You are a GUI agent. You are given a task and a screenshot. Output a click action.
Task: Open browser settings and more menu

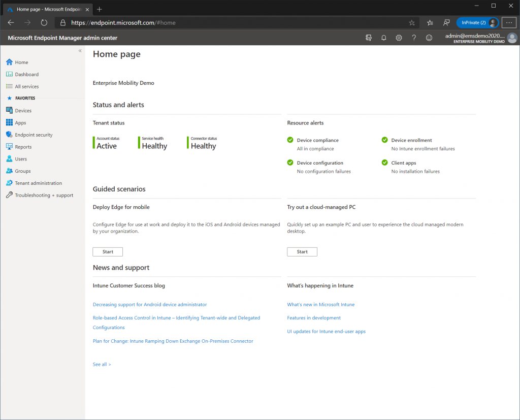click(509, 22)
